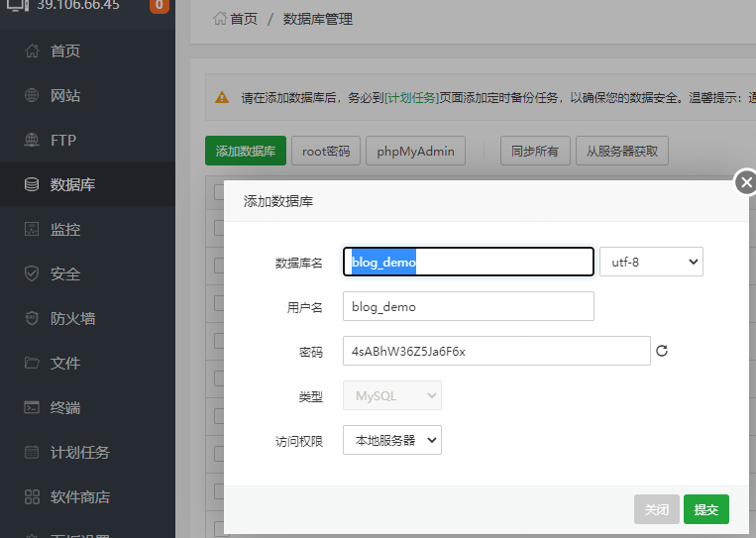Click the 添加数据库 green button
The height and width of the screenshot is (538, 756).
(x=246, y=151)
